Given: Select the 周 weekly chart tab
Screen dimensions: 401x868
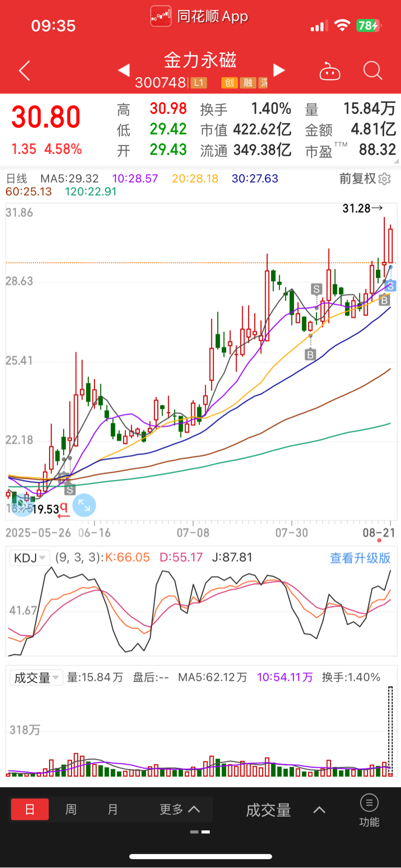Looking at the screenshot, I should pyautogui.click(x=71, y=810).
